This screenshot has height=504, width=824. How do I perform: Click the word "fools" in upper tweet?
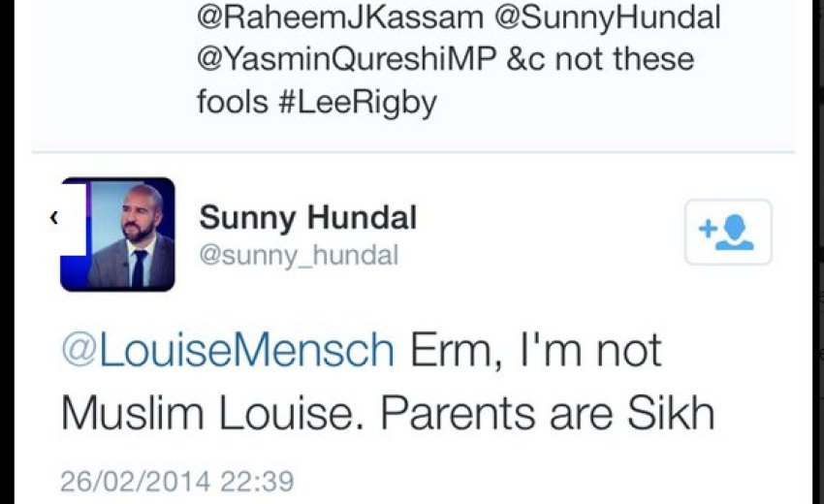coord(232,102)
